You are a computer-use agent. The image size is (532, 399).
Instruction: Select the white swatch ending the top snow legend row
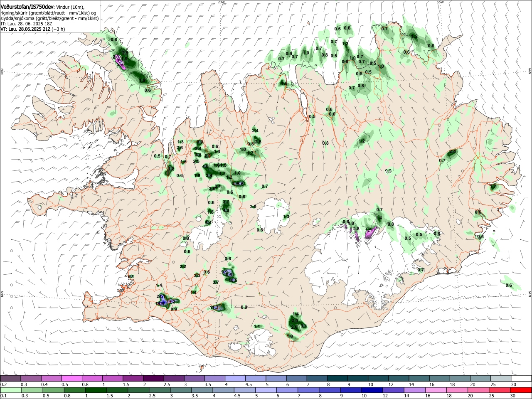[x=521, y=378]
